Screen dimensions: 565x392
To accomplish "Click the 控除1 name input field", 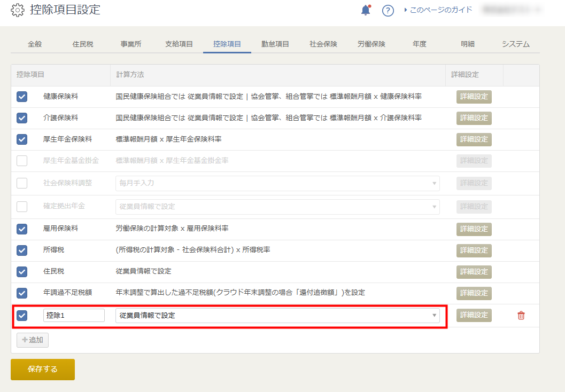I will 74,315.
